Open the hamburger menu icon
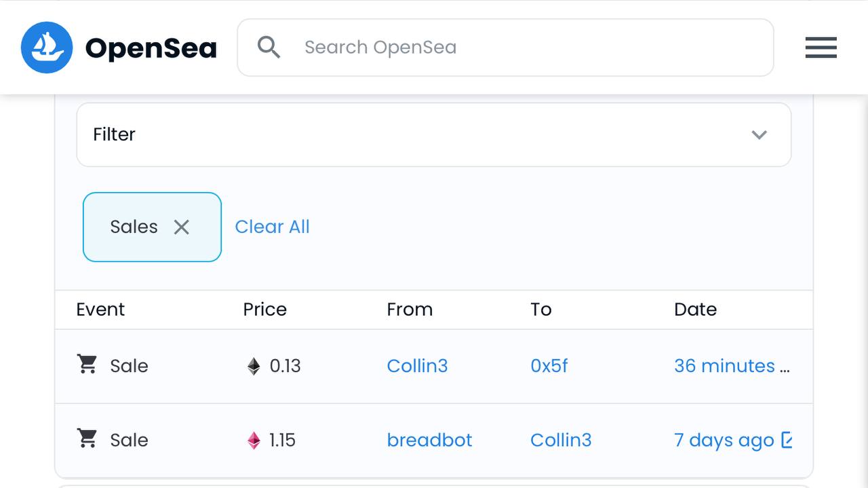 point(821,48)
